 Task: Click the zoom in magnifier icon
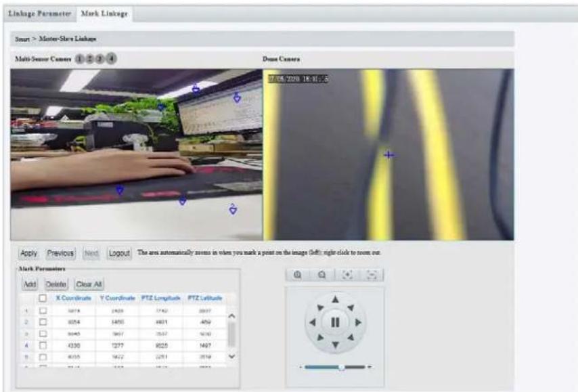pyautogui.click(x=298, y=275)
